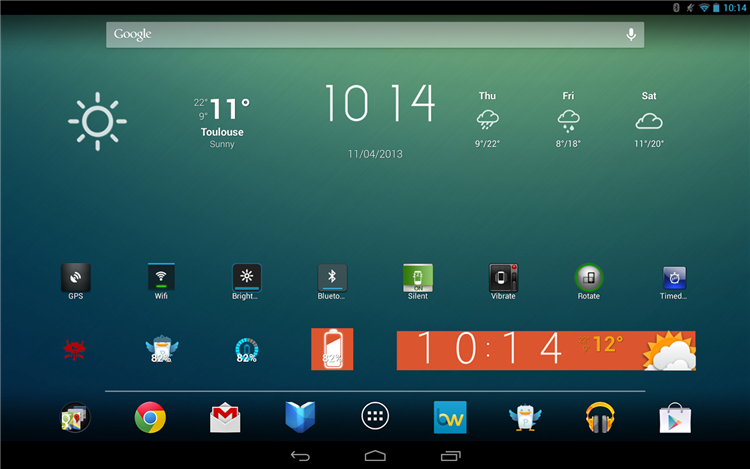Toggle Wifi on or off
750x469 pixels.
tap(161, 282)
